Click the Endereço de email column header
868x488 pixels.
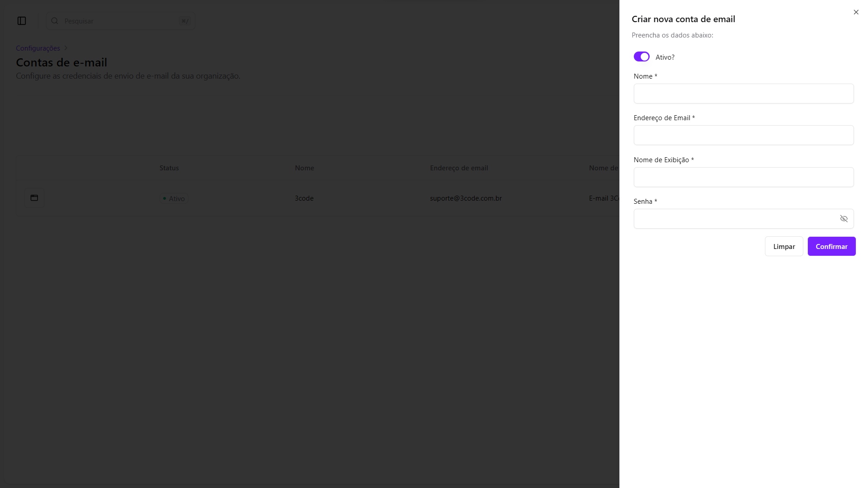459,168
